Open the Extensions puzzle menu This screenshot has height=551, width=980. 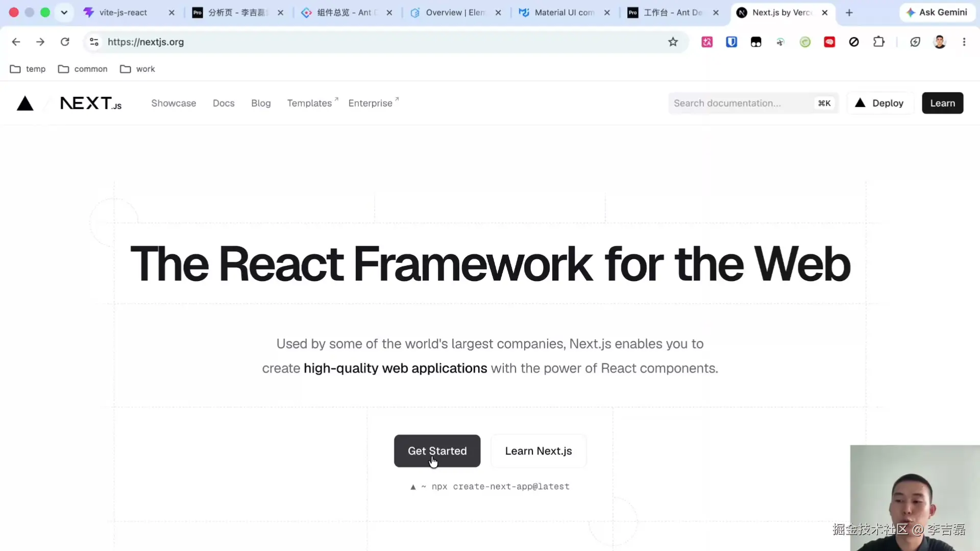pos(878,42)
